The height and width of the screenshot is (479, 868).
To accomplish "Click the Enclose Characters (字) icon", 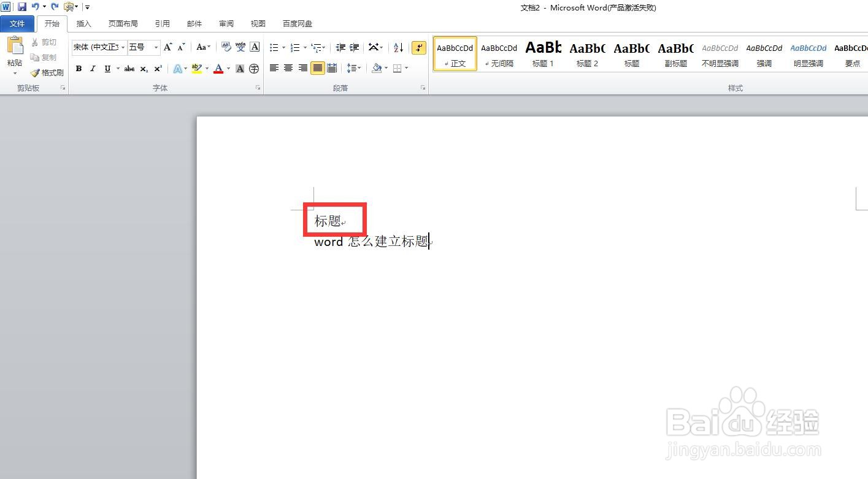I will coord(254,69).
